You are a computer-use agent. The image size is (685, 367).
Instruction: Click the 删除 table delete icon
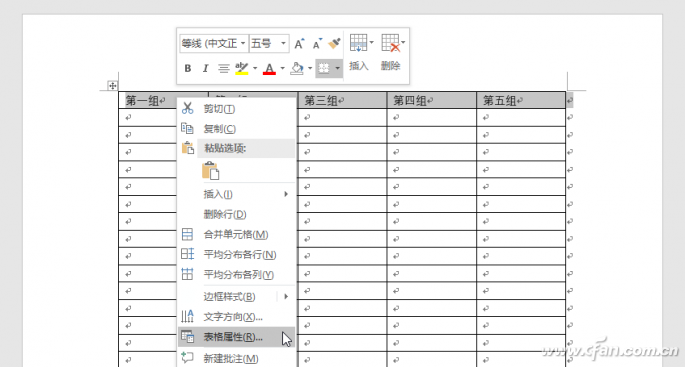pyautogui.click(x=390, y=42)
